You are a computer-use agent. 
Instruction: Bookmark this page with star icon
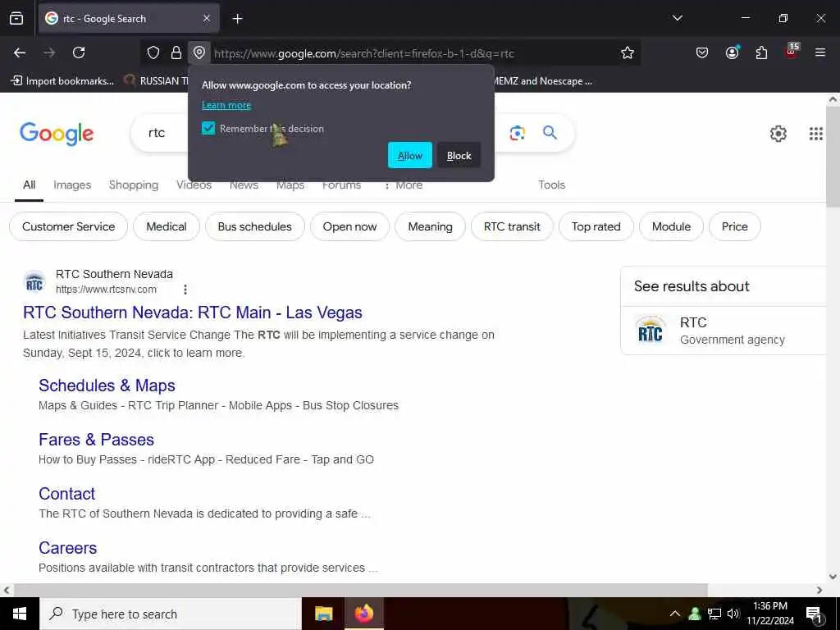tap(628, 52)
